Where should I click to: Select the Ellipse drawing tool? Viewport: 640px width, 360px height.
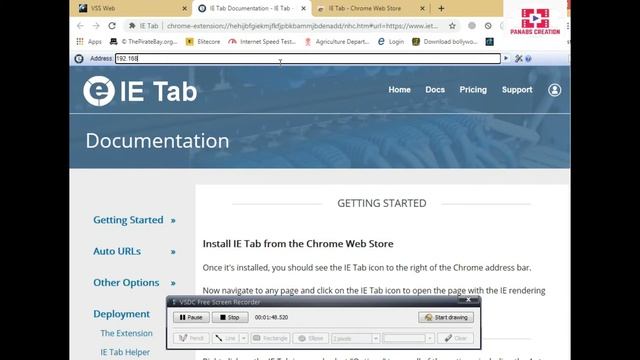[311, 338]
